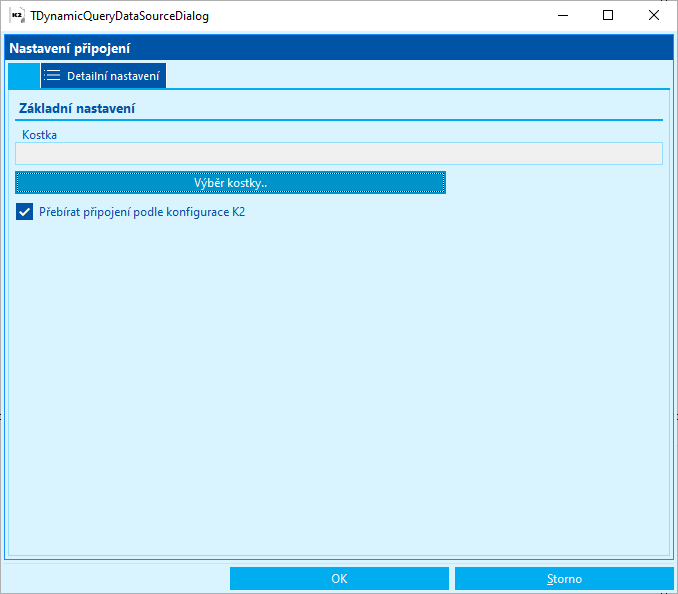Click the Základní nastavení heading
Screen dimensions: 678x594
(x=77, y=108)
